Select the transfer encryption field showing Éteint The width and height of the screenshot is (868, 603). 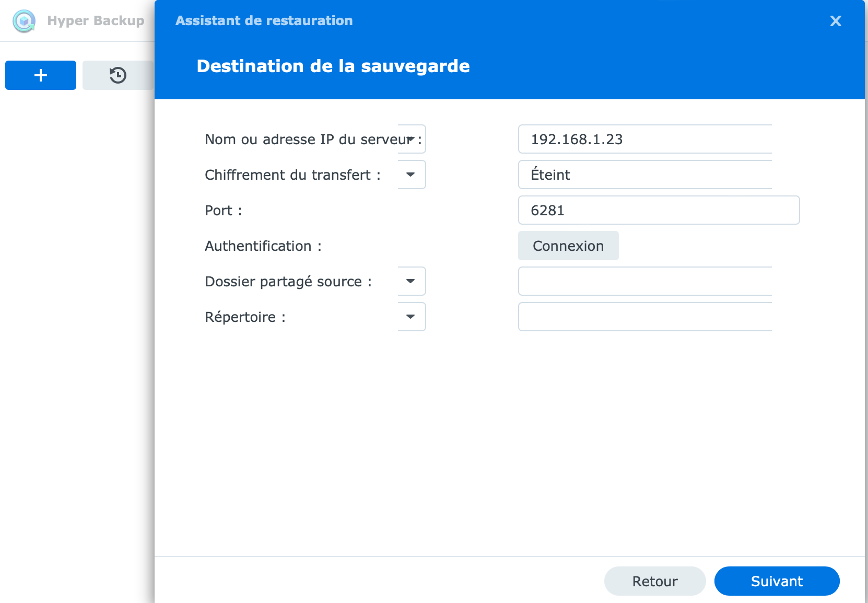(645, 175)
